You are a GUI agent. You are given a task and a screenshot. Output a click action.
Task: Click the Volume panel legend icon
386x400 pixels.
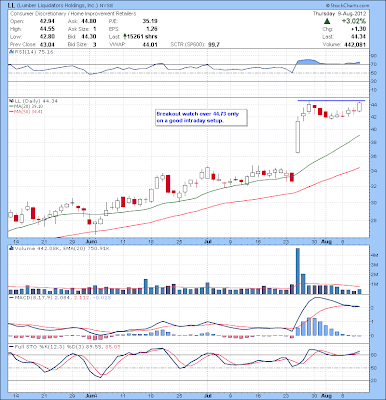[11, 248]
